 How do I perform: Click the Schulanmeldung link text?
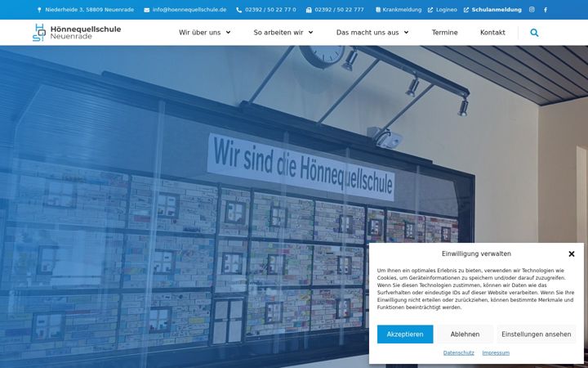click(x=497, y=10)
